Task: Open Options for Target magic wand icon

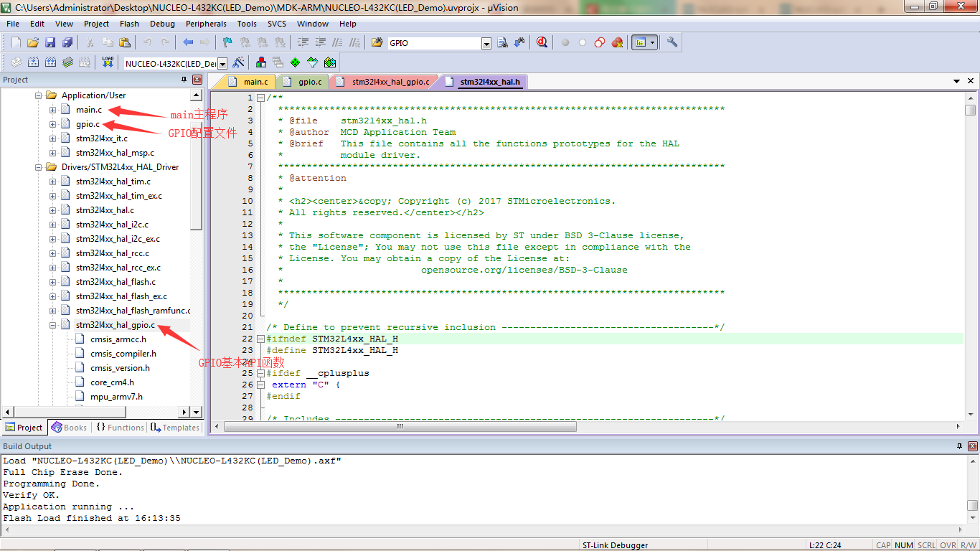Action: (239, 62)
